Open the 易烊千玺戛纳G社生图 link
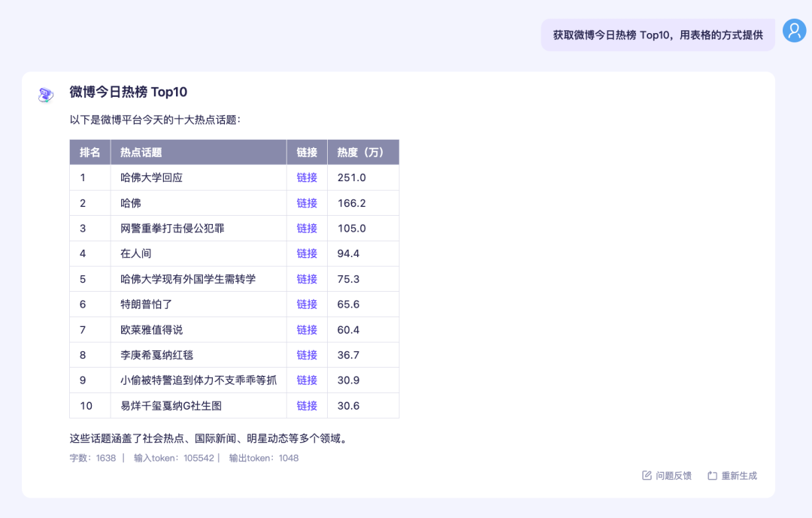Image resolution: width=812 pixels, height=518 pixels. [307, 406]
